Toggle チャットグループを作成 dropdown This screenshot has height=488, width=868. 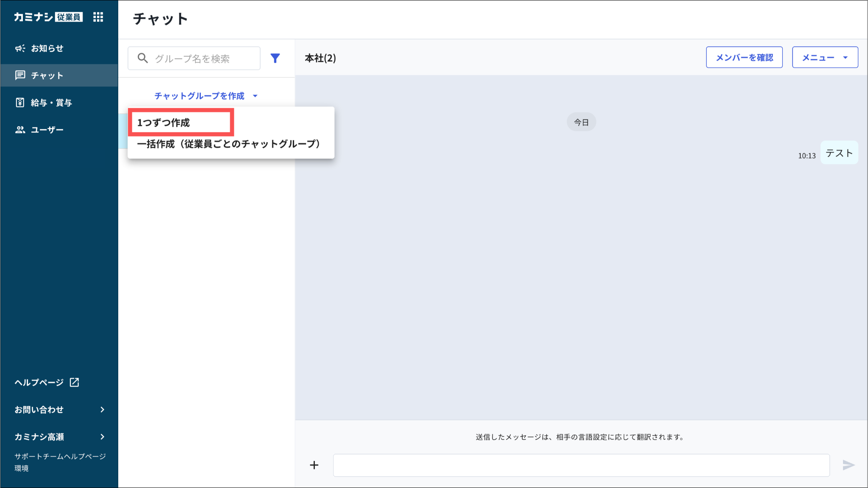tap(206, 96)
